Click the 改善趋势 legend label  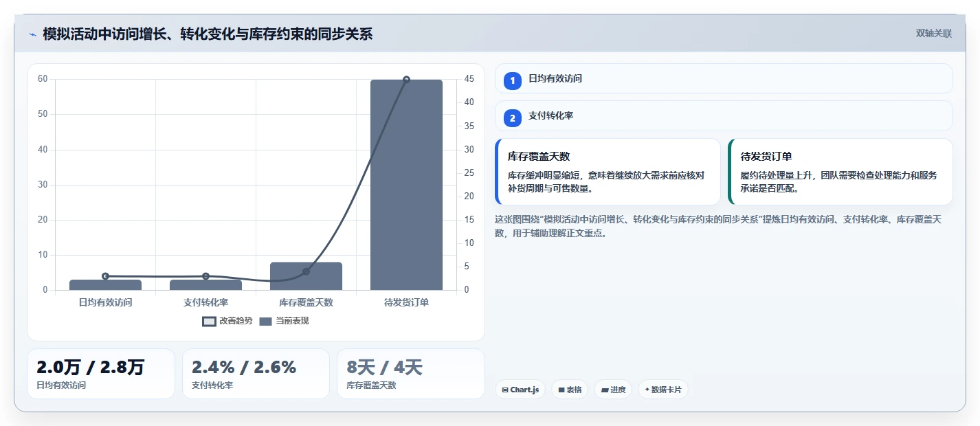pyautogui.click(x=236, y=321)
